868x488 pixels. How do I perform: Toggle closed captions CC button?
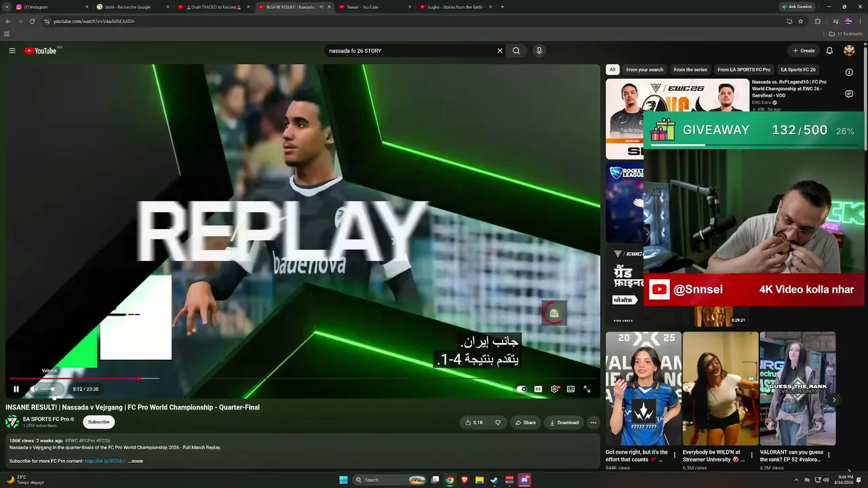[538, 389]
